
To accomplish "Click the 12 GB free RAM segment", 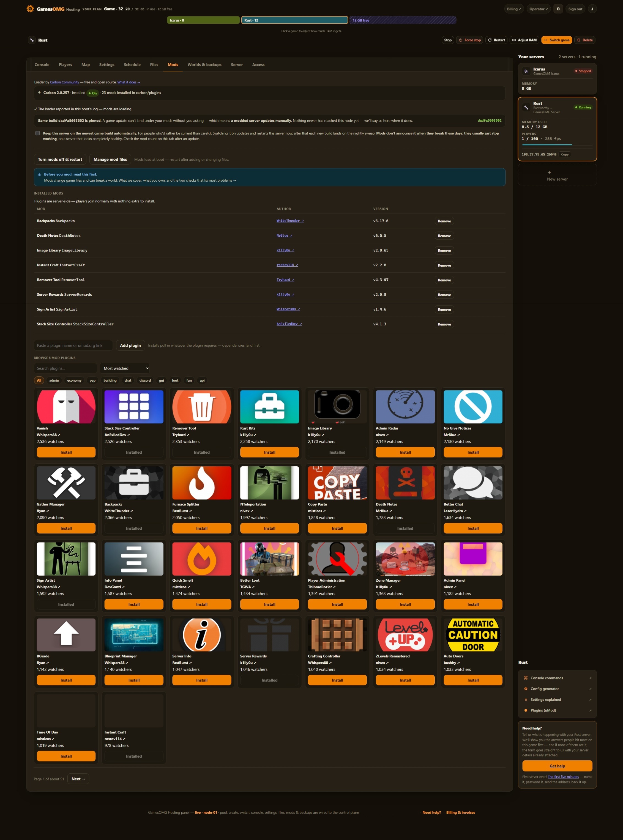I will tap(403, 20).
